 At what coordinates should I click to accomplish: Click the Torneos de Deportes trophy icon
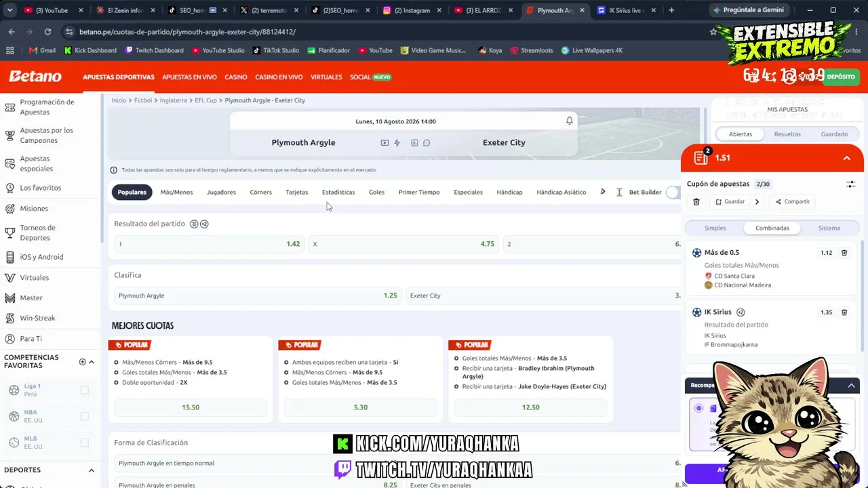10,232
